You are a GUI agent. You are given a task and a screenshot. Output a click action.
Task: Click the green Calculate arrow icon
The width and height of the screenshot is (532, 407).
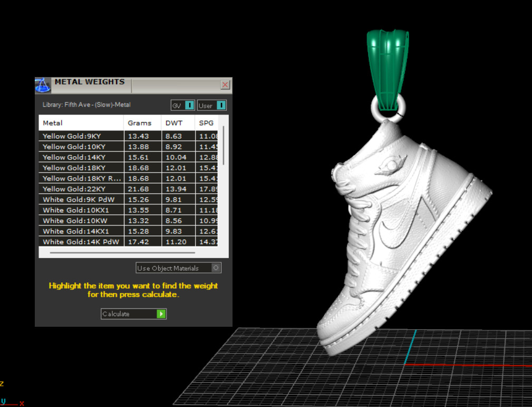click(x=161, y=314)
